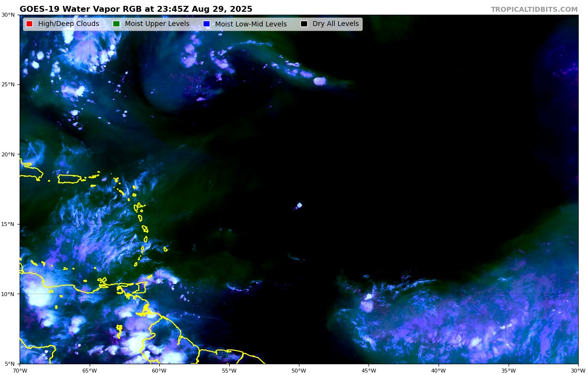Screen dimensions: 588x375
Task: Click the GOES-19 Water Vapor RGB title
Action: [x=136, y=9]
